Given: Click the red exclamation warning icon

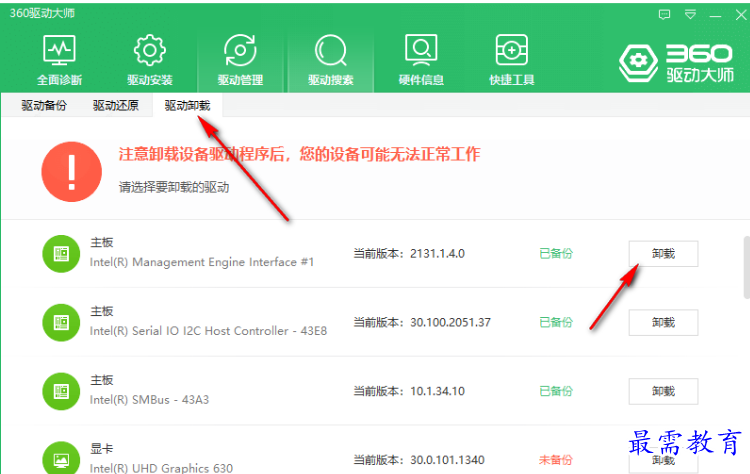Looking at the screenshot, I should click(x=72, y=171).
